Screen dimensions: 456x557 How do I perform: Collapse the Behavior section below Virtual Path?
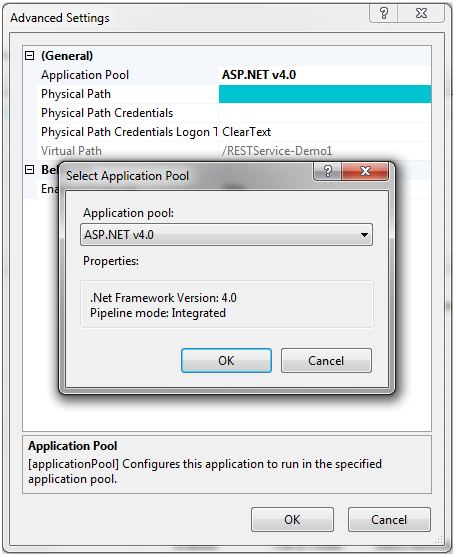pos(29,170)
